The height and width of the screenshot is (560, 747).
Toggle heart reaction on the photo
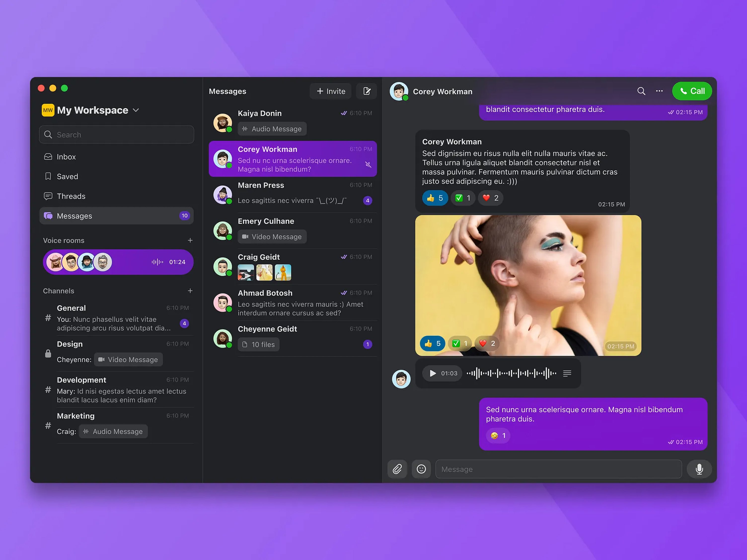coord(487,344)
